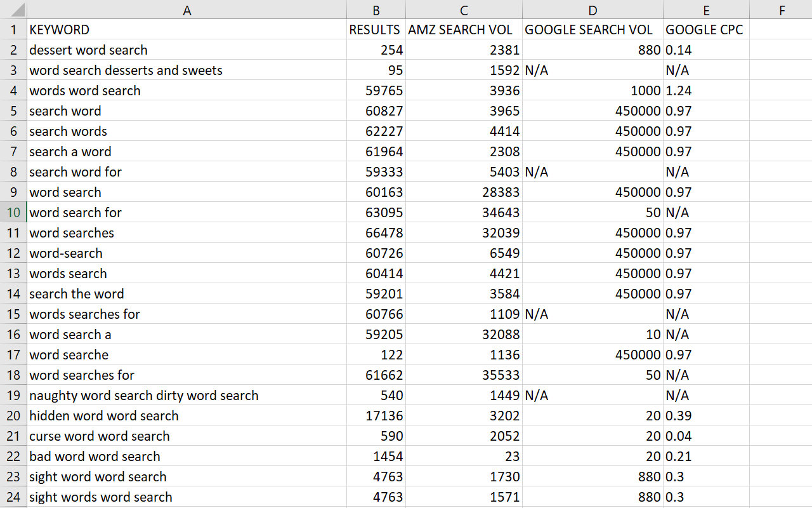Click the row 1 header number
The image size is (812, 508).
(x=13, y=30)
